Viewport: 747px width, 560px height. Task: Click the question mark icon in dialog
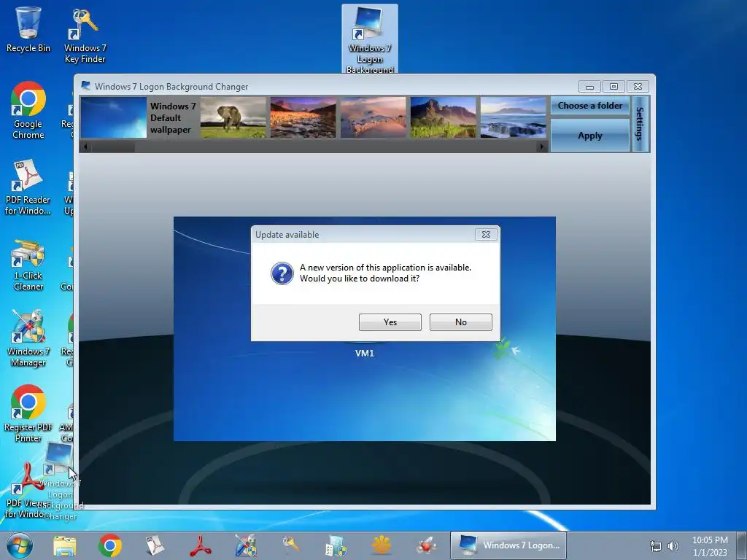click(282, 273)
